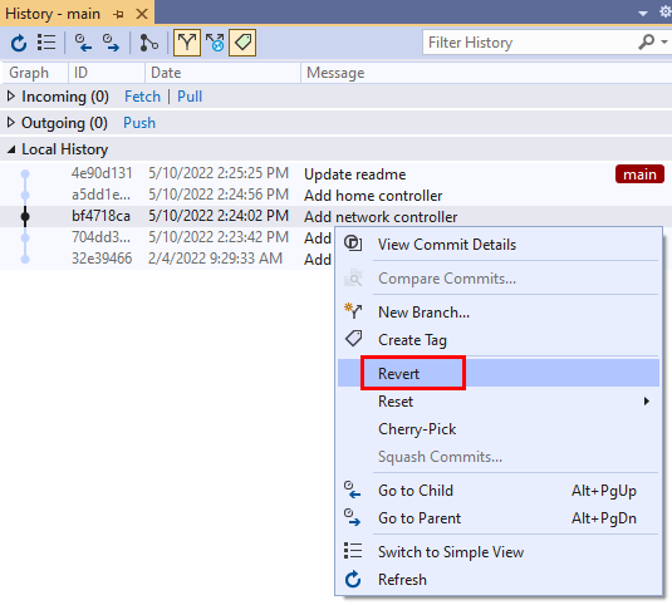Click the Go to Child toolbar icon

pos(83,43)
